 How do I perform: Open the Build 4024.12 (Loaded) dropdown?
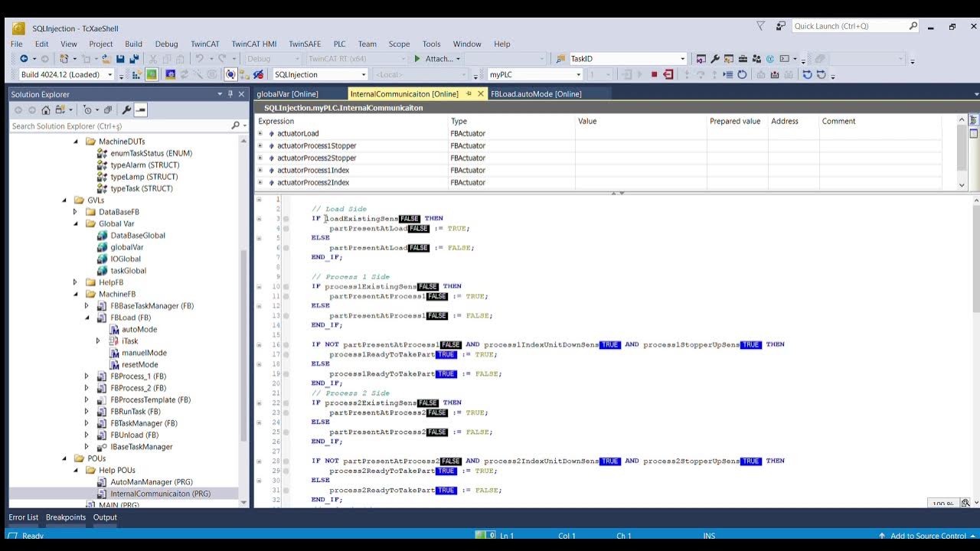point(109,74)
